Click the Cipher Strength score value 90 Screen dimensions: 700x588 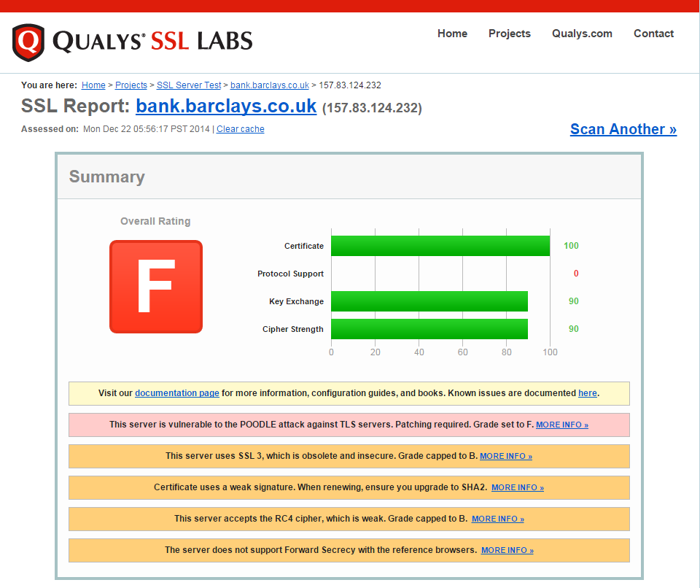coord(574,329)
